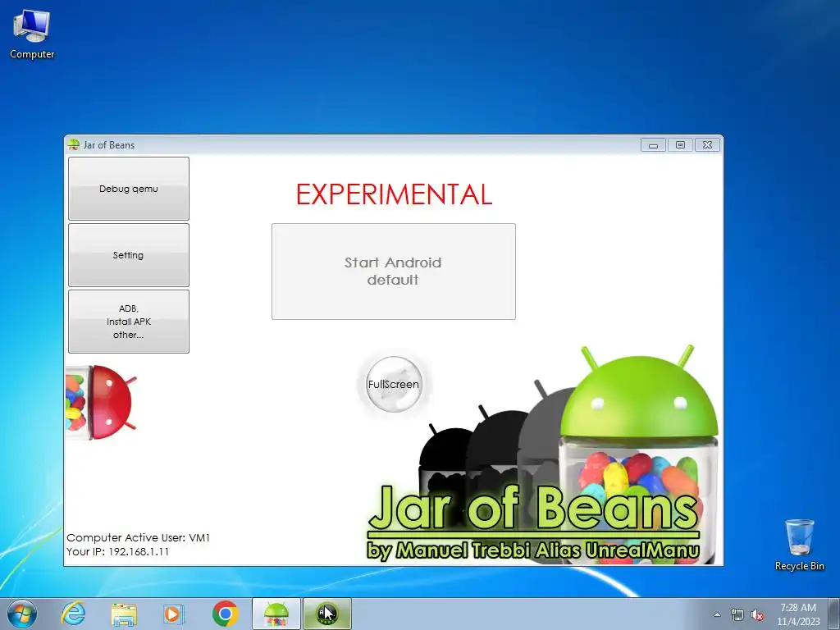Close the Jar of Beans window

[x=707, y=144]
